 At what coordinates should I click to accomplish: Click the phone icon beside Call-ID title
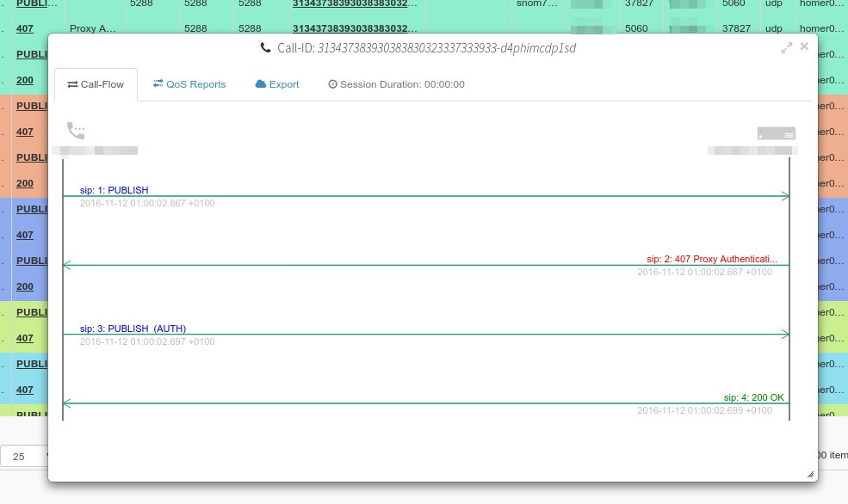265,48
